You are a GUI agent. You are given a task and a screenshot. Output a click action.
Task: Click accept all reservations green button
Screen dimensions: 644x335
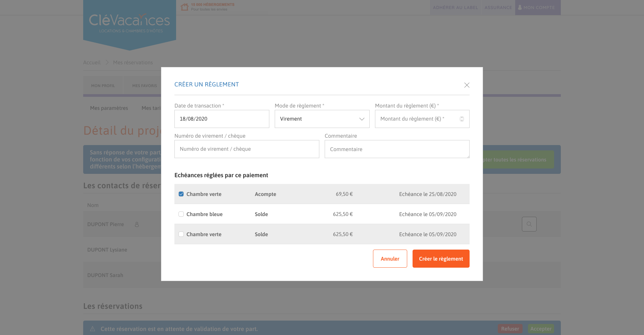[x=518, y=160]
